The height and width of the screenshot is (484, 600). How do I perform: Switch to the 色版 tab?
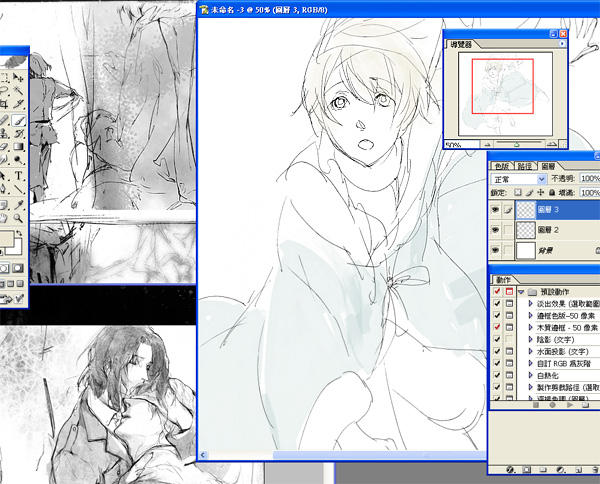502,166
